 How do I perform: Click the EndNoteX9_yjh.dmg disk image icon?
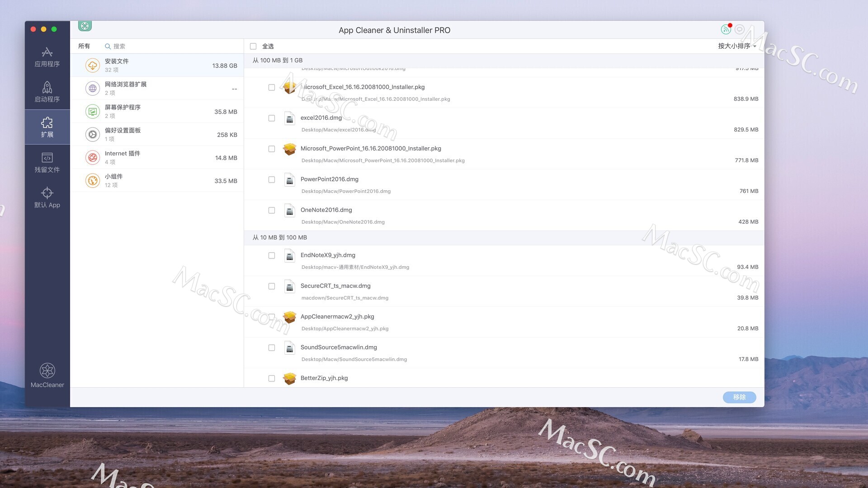click(290, 256)
